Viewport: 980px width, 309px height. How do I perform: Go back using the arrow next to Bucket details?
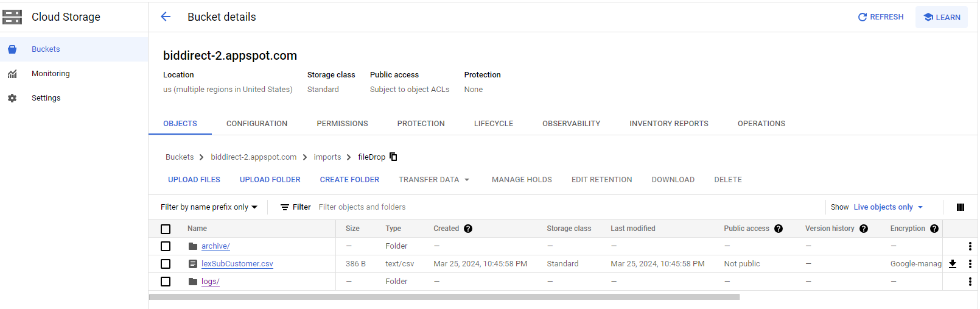tap(166, 17)
